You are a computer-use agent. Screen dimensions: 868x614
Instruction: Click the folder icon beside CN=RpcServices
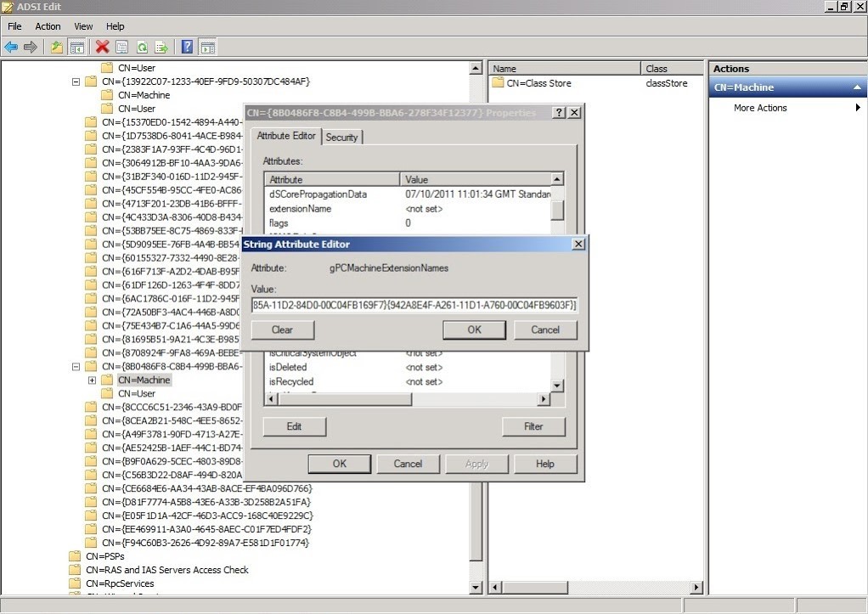coord(75,583)
